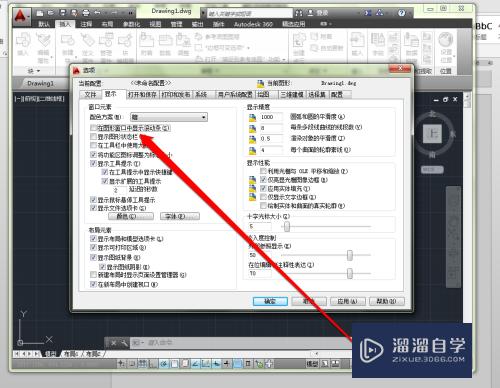Open the 配色方案 dropdown
This screenshot has width=500, height=388.
[169, 117]
